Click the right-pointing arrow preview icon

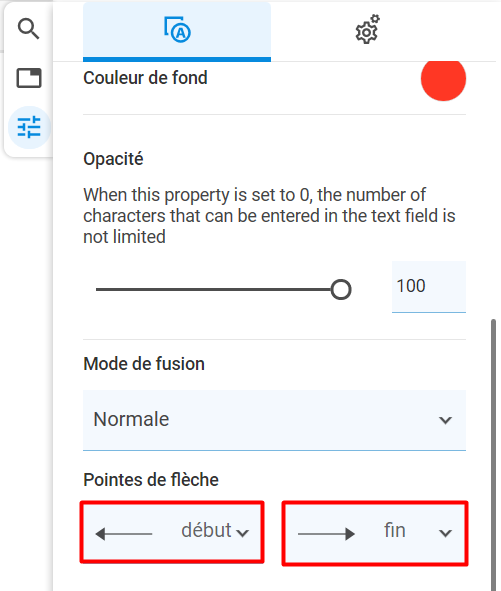(326, 534)
